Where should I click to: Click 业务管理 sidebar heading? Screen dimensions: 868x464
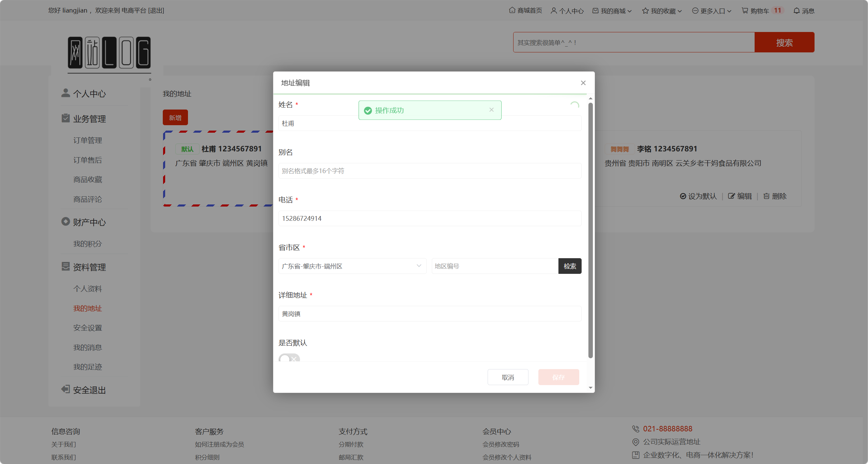pos(89,119)
